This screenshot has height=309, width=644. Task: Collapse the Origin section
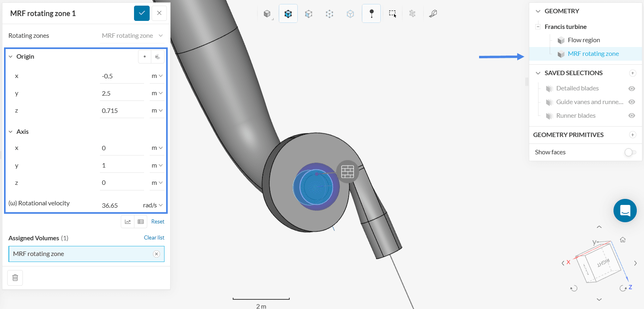pyautogui.click(x=11, y=57)
